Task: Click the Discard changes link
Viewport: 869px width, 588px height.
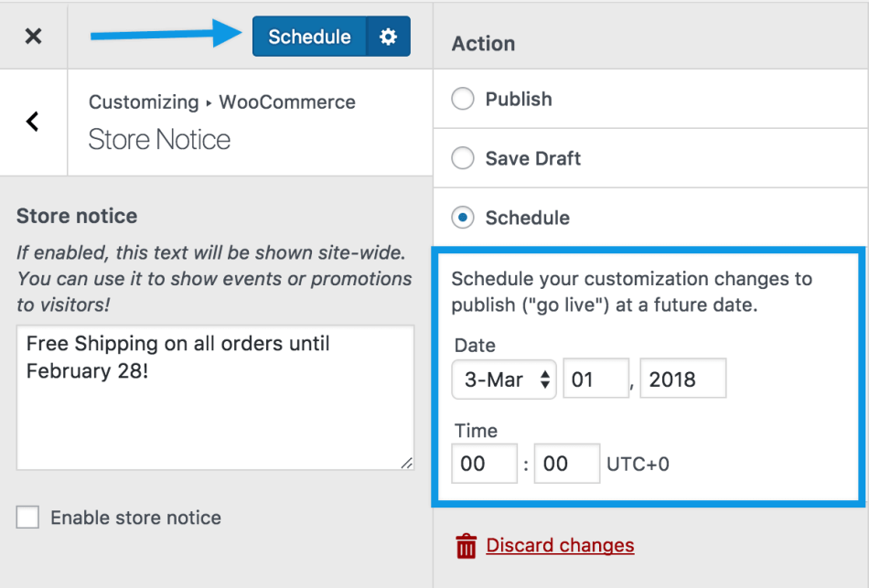Action: pos(560,546)
